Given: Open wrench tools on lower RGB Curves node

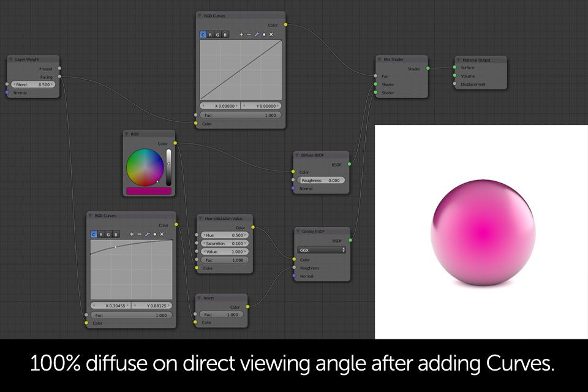Looking at the screenshot, I should click(x=148, y=234).
